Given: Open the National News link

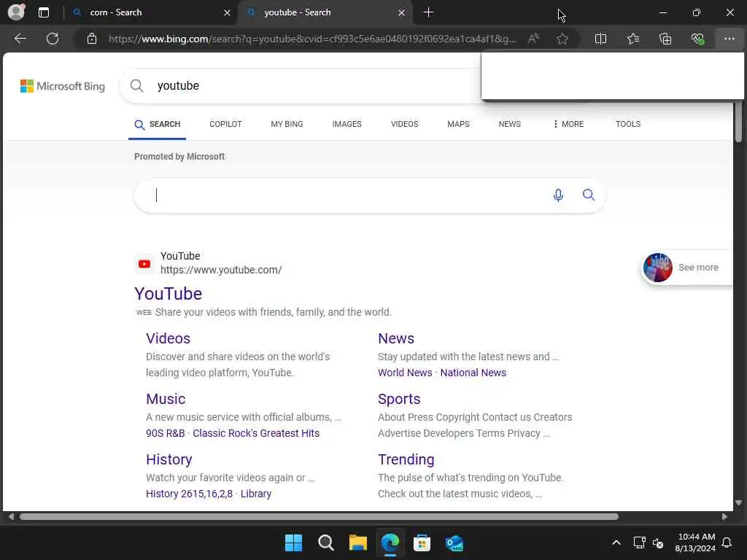Looking at the screenshot, I should click(473, 373).
